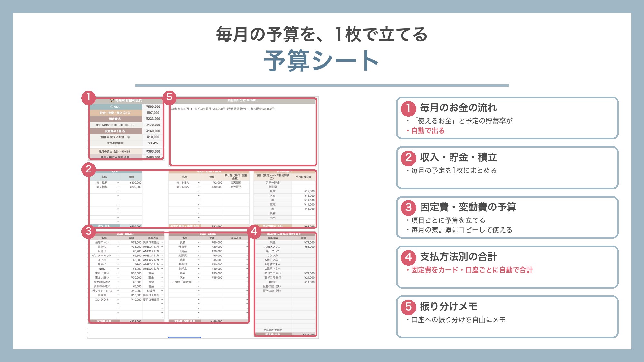The image size is (644, 362).
Task: Select the ¥200,000 amount for 妻：給料
Action: (136, 187)
